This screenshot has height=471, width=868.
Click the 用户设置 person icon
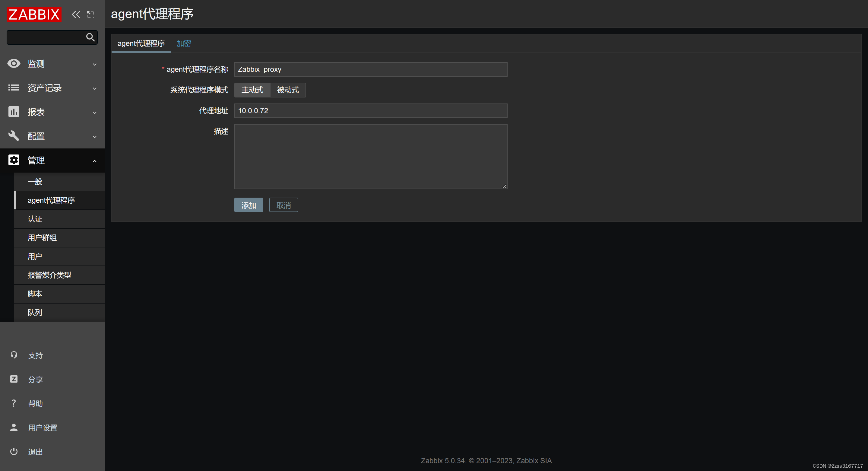pos(14,428)
